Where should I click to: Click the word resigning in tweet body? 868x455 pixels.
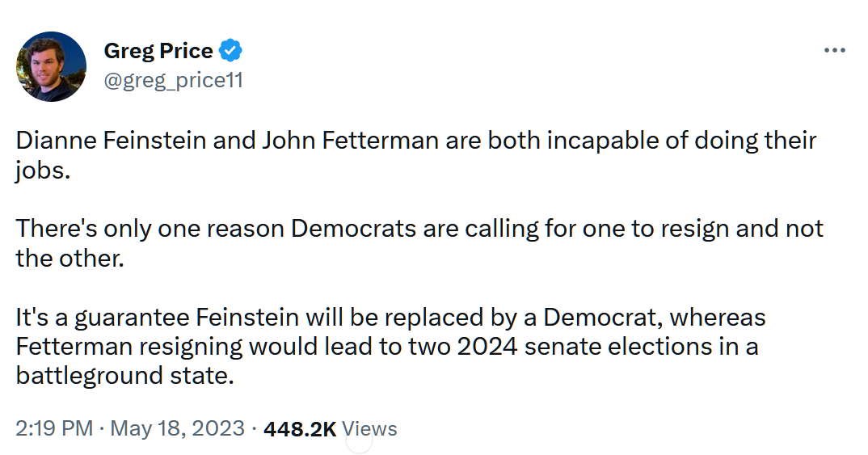[x=191, y=348]
